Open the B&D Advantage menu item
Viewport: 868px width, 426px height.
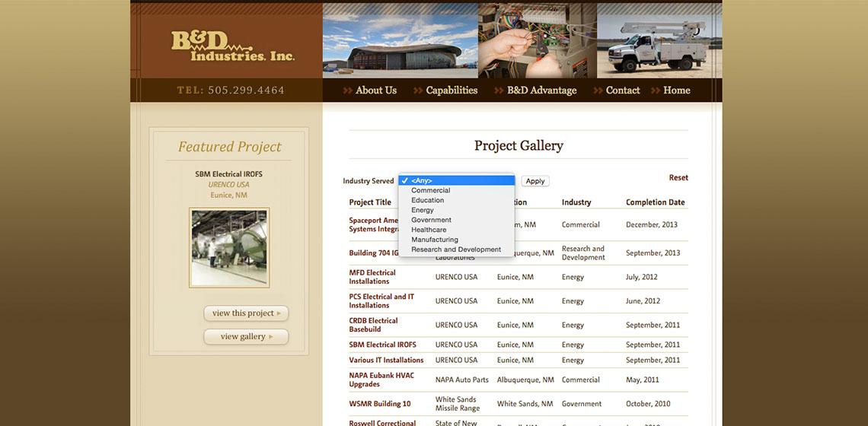click(541, 91)
